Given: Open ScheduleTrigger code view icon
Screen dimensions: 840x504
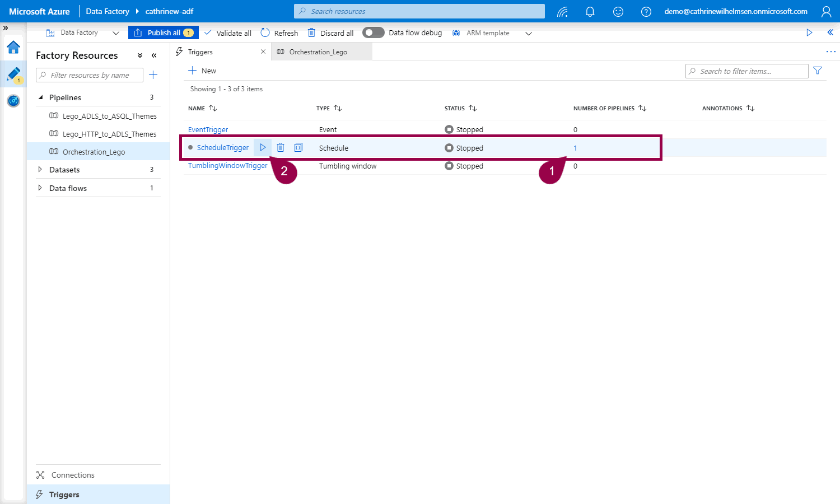Looking at the screenshot, I should point(298,147).
